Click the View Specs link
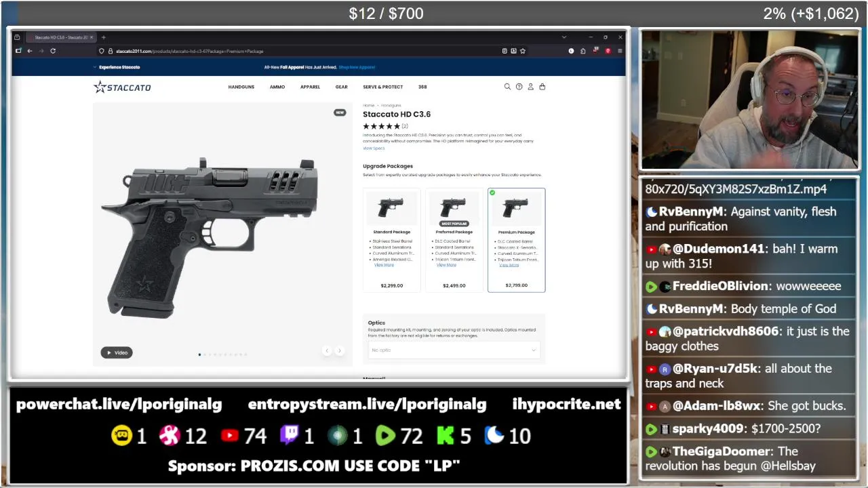The height and width of the screenshot is (488, 868). (x=374, y=148)
